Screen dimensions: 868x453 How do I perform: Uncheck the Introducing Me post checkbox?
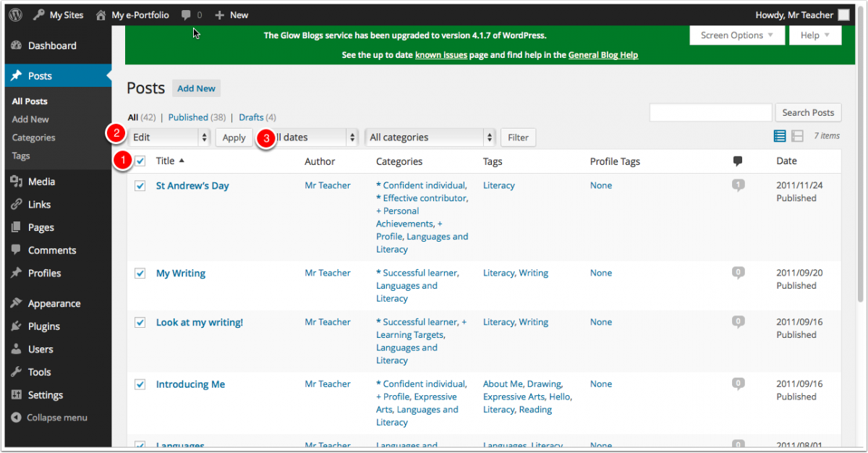(x=140, y=384)
